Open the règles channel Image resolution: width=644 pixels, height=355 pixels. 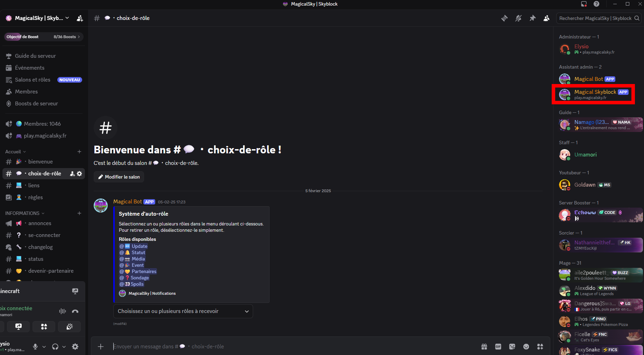[44, 197]
